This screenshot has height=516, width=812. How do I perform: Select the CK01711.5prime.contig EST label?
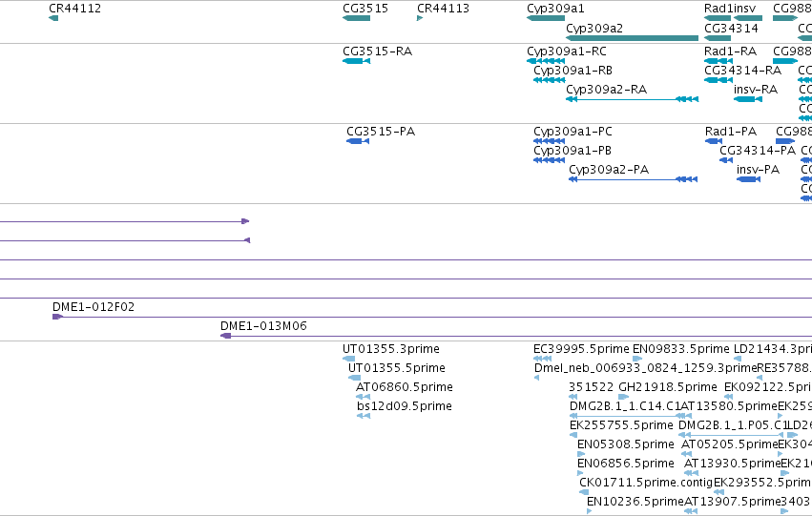tap(646, 483)
